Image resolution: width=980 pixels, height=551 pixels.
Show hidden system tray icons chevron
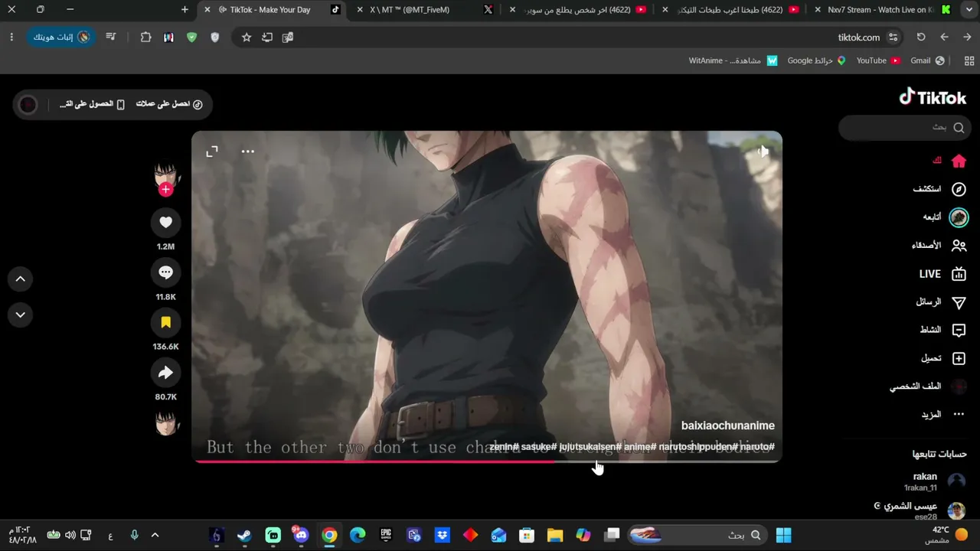tap(155, 535)
